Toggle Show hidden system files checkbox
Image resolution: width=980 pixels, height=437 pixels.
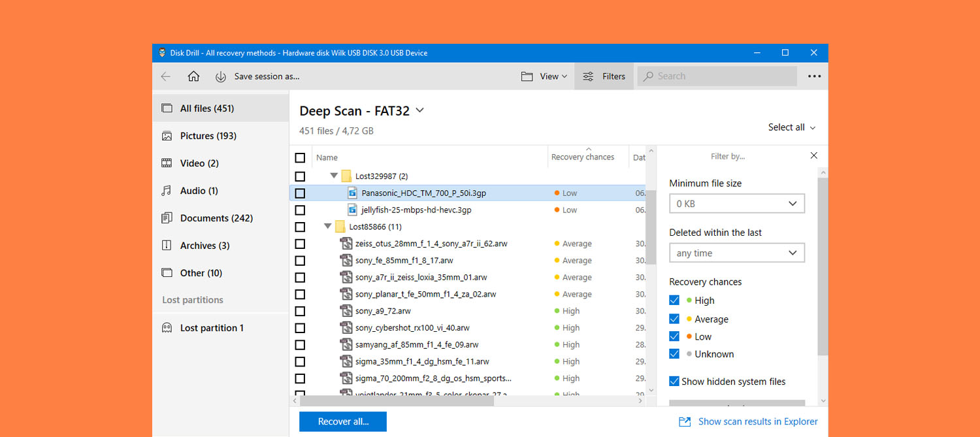pos(674,381)
